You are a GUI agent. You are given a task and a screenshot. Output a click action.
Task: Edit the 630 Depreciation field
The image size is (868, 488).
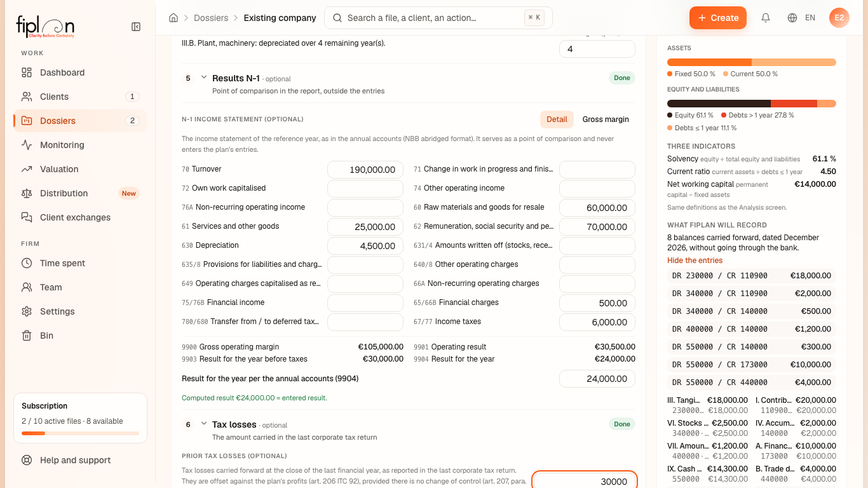pos(365,246)
